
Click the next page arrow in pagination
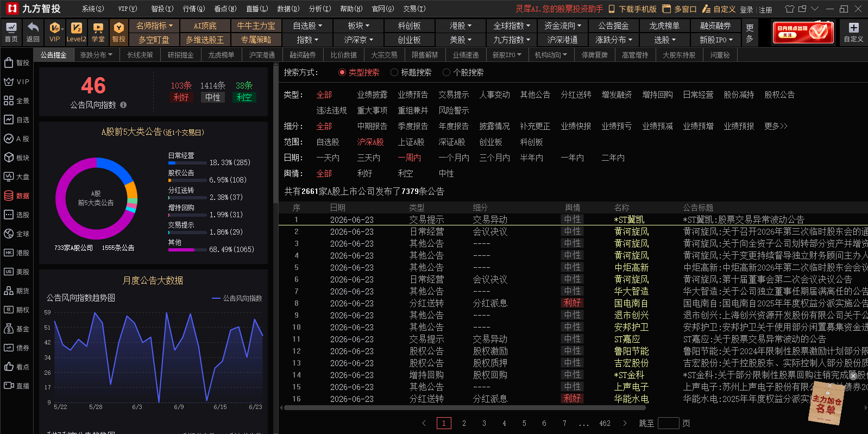625,423
